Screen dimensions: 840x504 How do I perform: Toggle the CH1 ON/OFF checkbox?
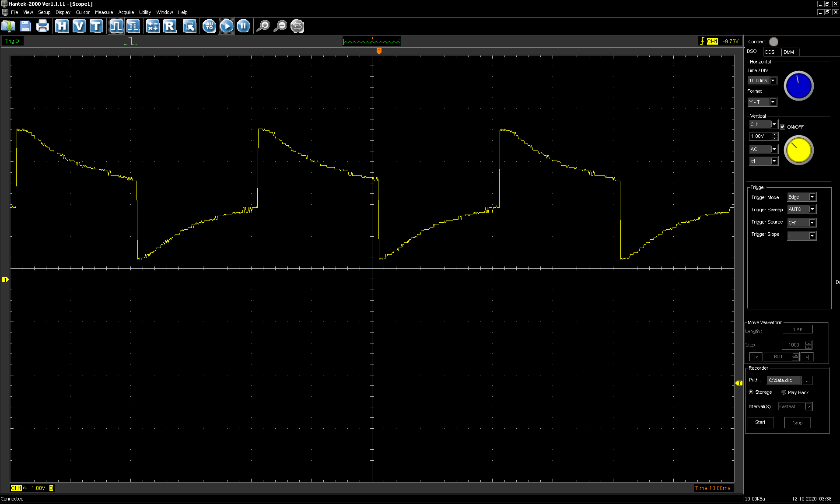coord(783,127)
